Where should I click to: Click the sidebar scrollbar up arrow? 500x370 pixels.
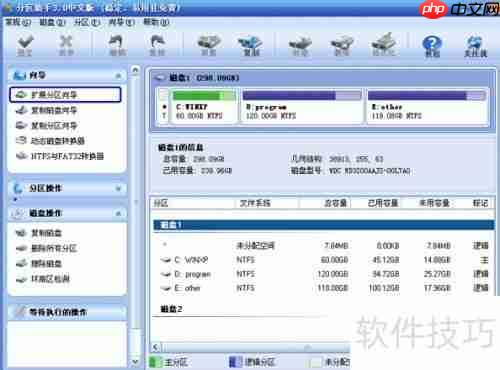tap(135, 70)
